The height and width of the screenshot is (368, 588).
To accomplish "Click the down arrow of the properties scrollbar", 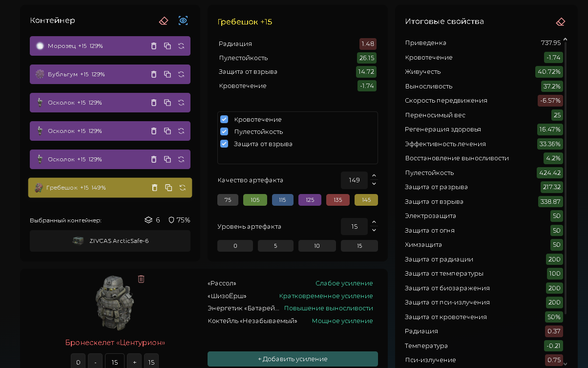I will pyautogui.click(x=565, y=364).
